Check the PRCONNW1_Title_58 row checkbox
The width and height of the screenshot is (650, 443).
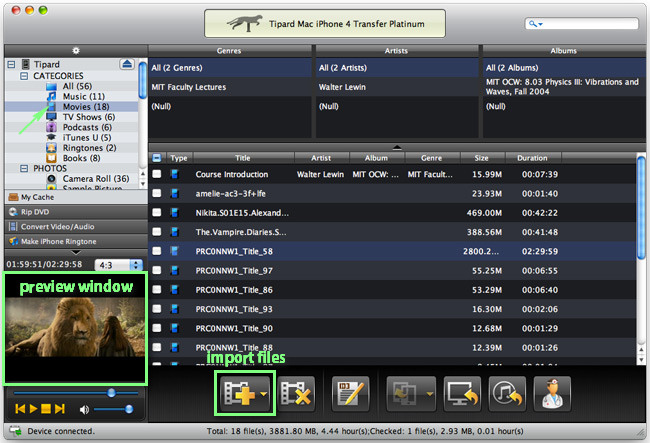click(x=157, y=251)
